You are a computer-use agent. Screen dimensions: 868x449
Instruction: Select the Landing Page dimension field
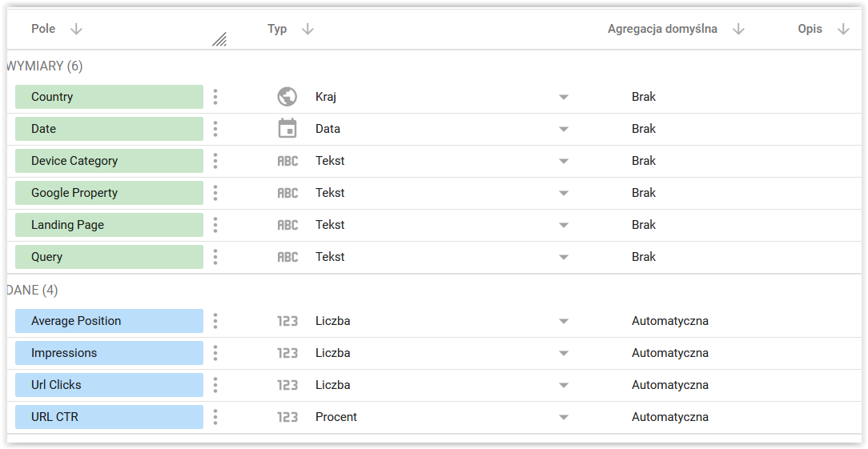click(x=109, y=225)
